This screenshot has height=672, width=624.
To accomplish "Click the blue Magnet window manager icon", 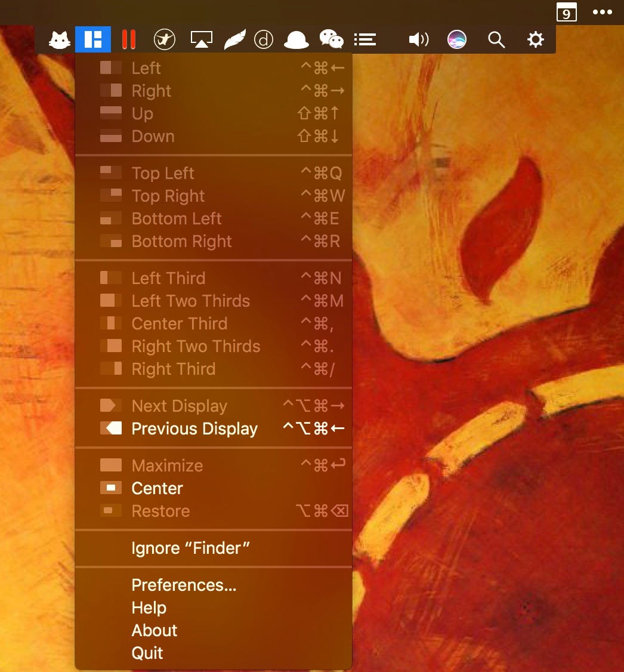I will (x=93, y=39).
